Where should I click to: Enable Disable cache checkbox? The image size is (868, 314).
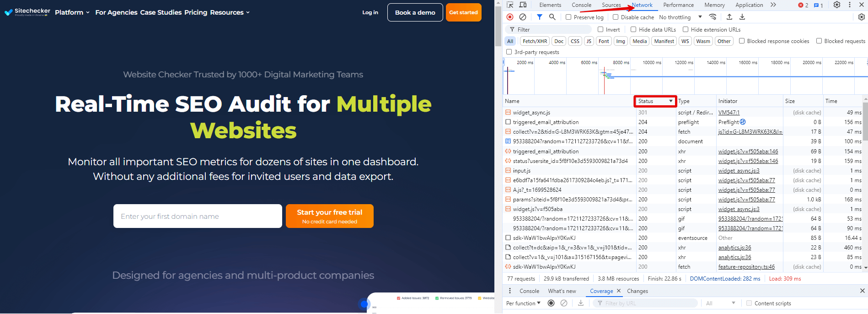click(x=616, y=17)
